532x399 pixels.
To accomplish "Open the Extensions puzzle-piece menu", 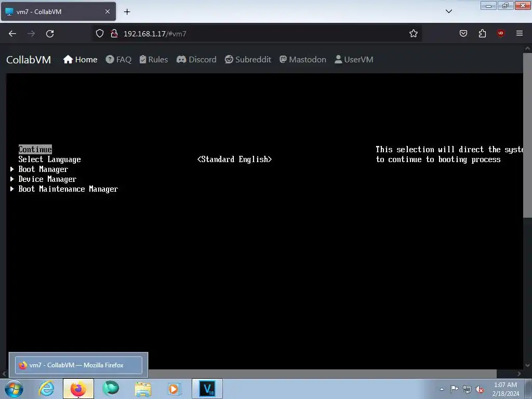I will (x=482, y=34).
